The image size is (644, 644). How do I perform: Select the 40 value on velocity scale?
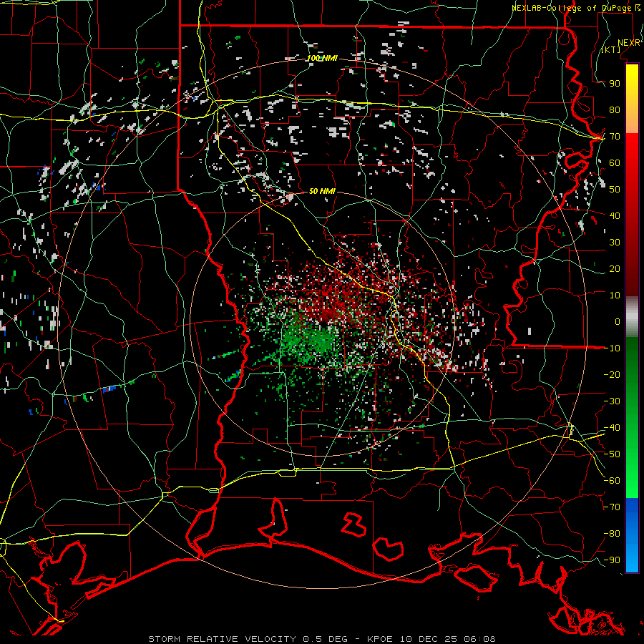615,215
